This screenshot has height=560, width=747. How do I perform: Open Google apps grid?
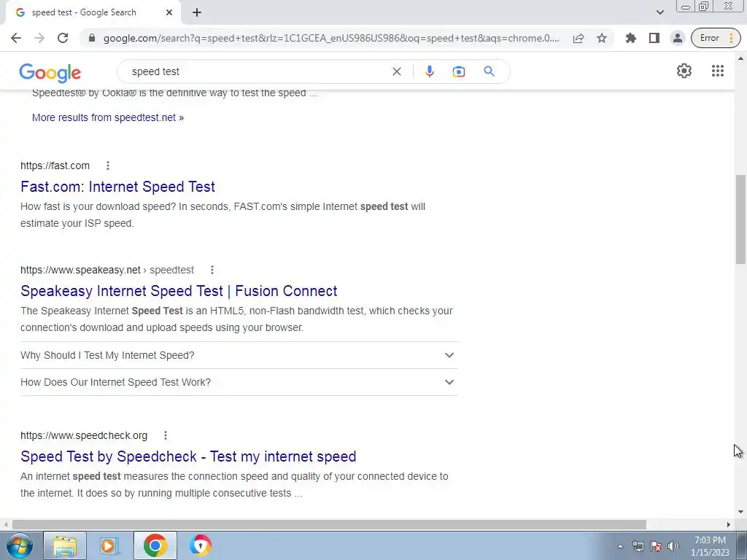718,71
